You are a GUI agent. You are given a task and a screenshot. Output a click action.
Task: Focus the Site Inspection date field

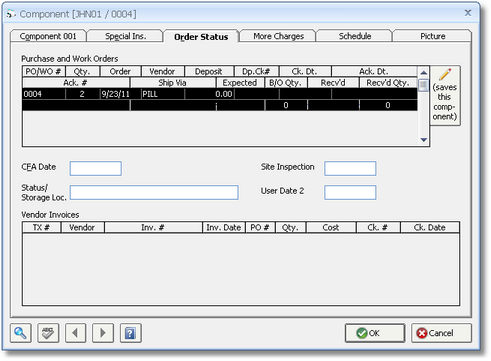[350, 168]
